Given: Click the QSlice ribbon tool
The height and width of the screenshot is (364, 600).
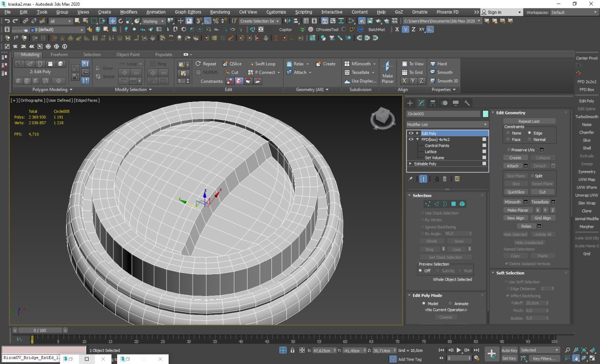Looking at the screenshot, I should pyautogui.click(x=232, y=64).
